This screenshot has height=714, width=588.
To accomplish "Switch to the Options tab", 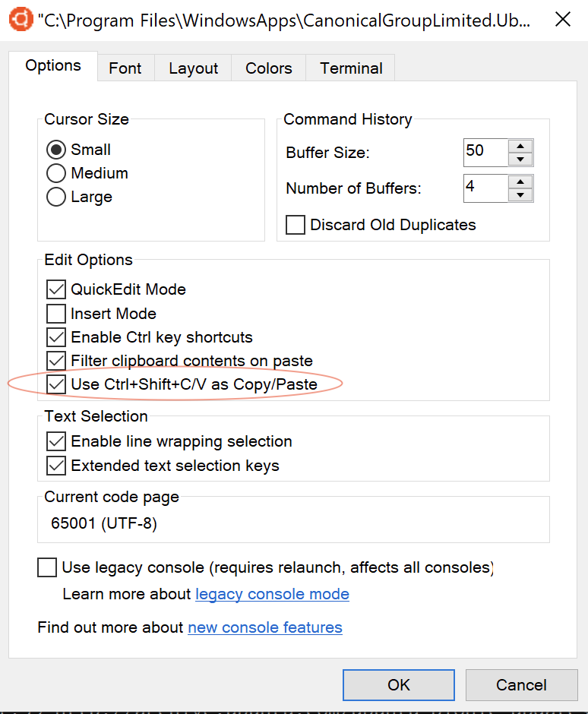I will (x=53, y=65).
